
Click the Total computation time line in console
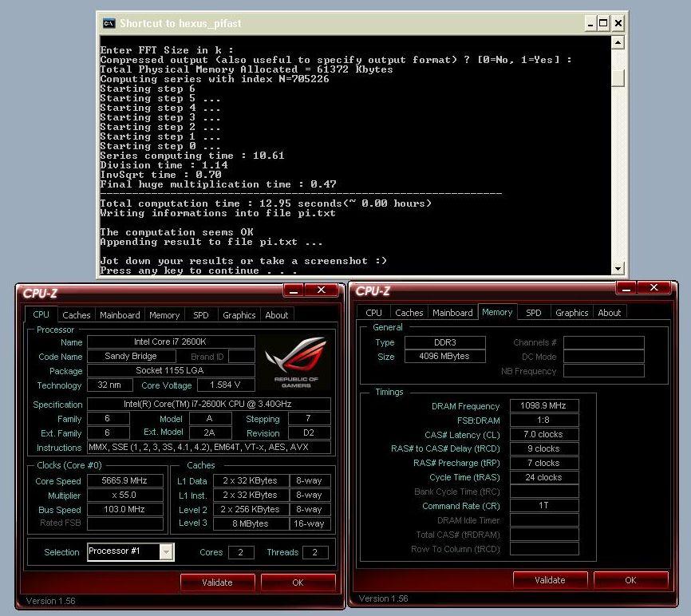click(x=266, y=203)
